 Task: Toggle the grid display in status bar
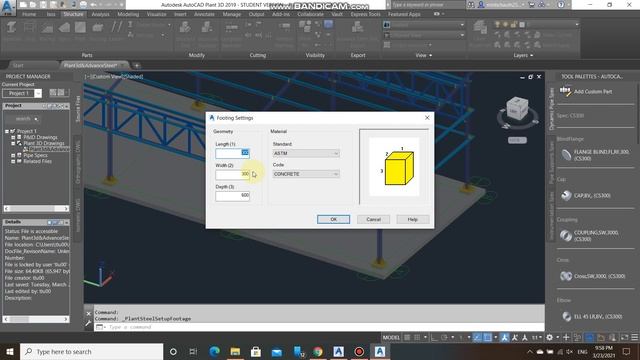point(407,337)
